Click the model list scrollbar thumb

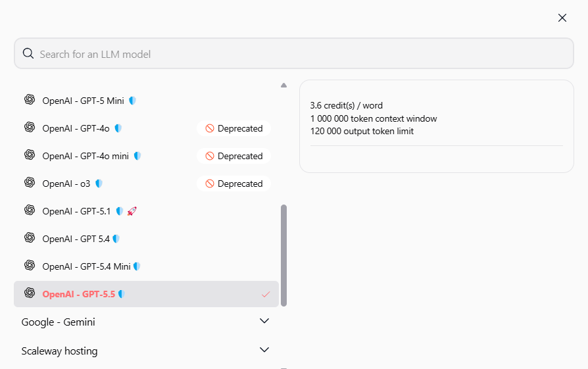click(283, 255)
